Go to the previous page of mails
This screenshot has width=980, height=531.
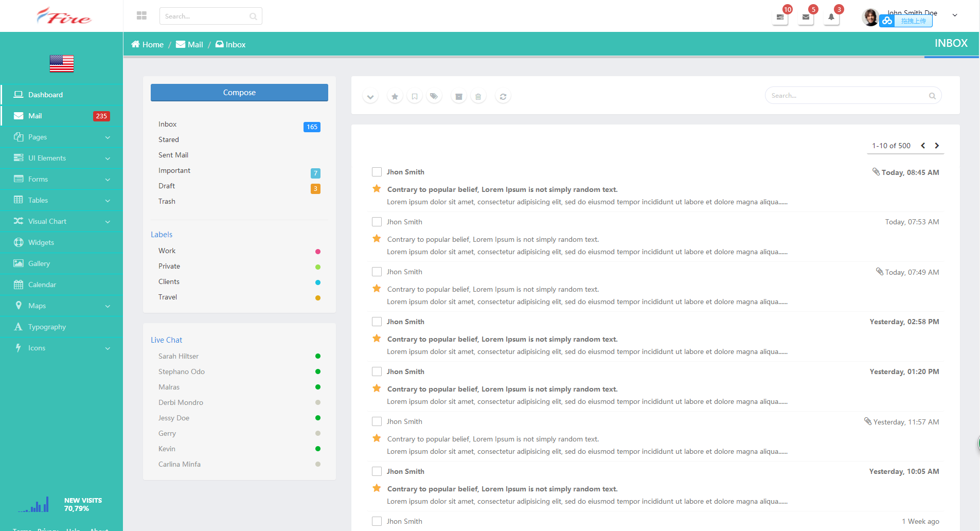[x=923, y=146]
